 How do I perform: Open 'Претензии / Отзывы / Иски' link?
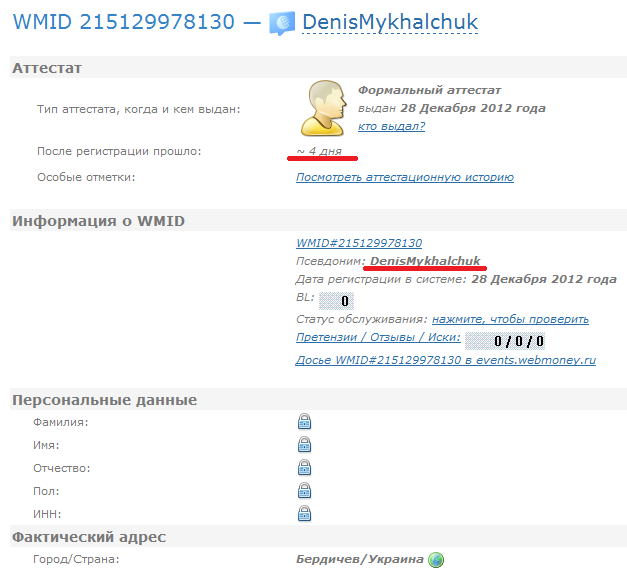point(378,337)
